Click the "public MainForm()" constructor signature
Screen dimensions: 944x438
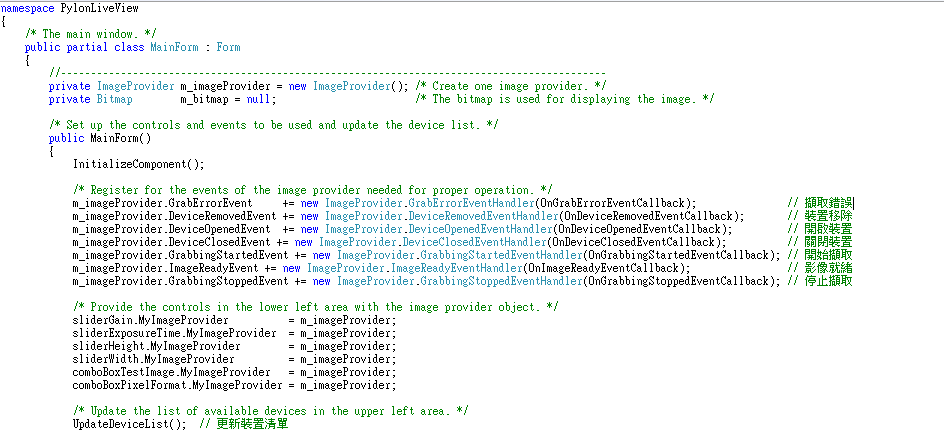tap(99, 138)
